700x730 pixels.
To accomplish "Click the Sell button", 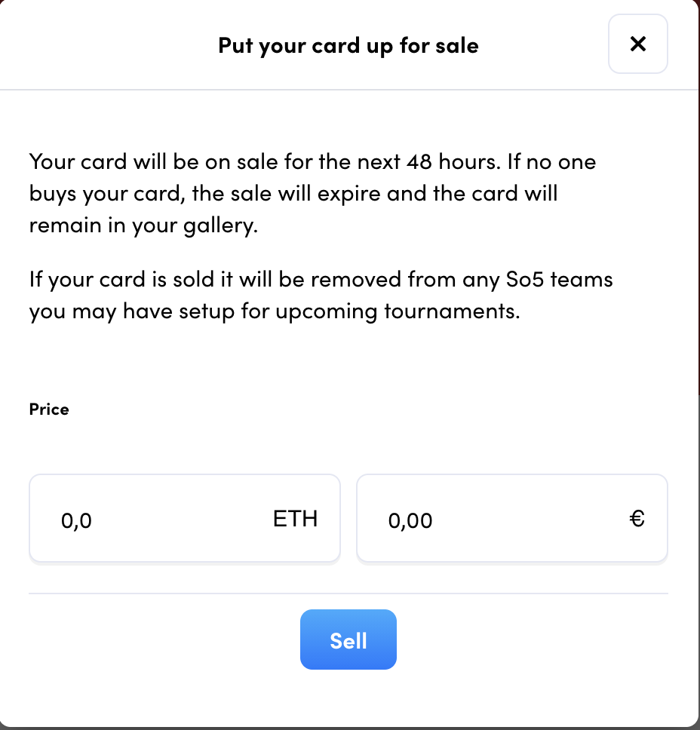I will coord(348,640).
